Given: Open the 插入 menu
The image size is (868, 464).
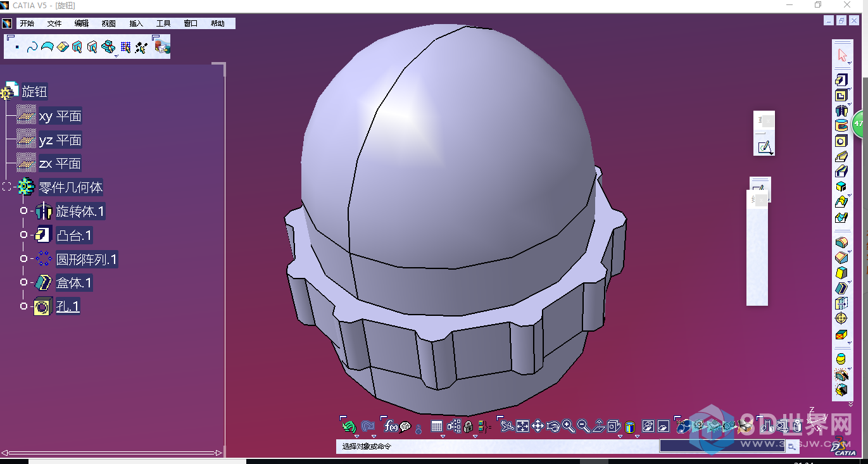Looking at the screenshot, I should click(x=136, y=23).
